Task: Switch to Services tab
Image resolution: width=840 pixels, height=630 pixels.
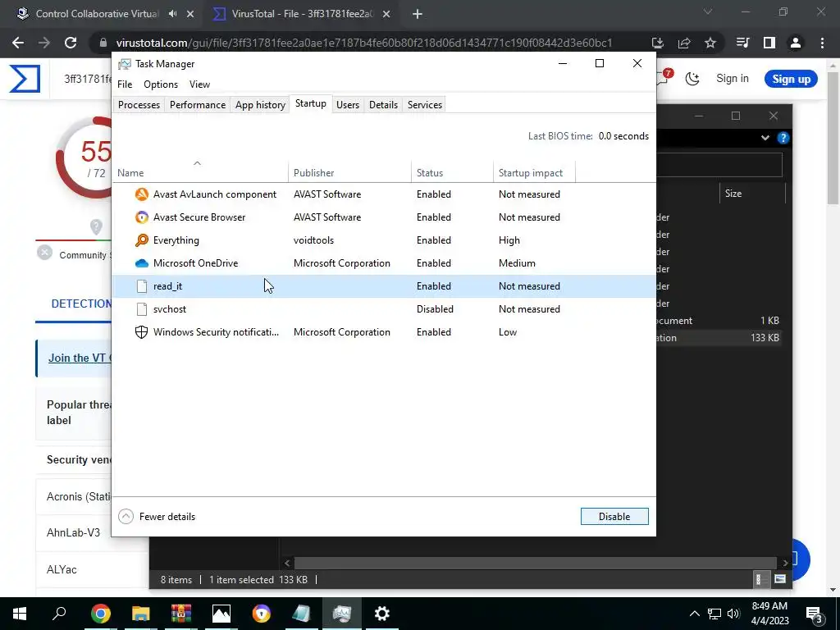Action: click(425, 105)
